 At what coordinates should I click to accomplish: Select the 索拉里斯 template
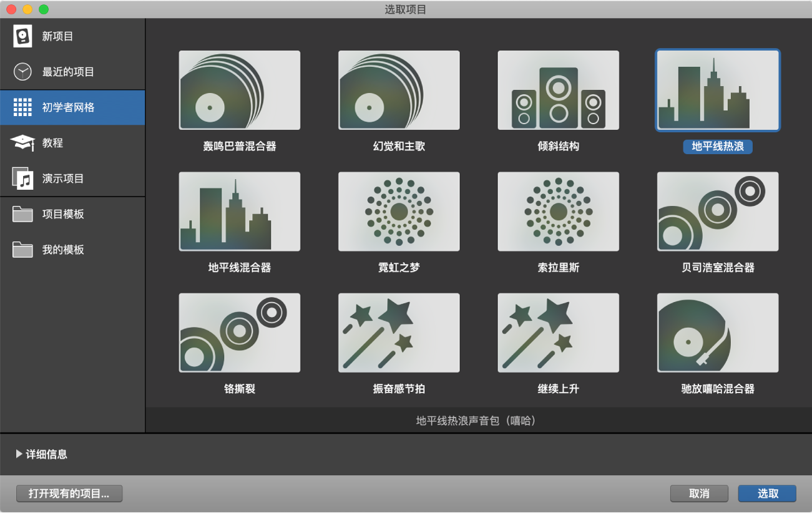(x=557, y=211)
